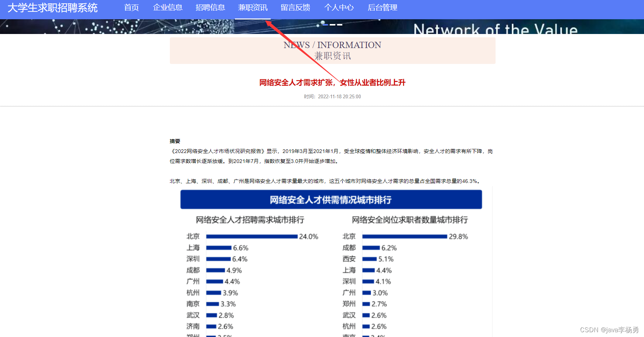The width and height of the screenshot is (644, 337).
Task: Click the NEWS / INFORMATION heading
Action: click(x=332, y=45)
